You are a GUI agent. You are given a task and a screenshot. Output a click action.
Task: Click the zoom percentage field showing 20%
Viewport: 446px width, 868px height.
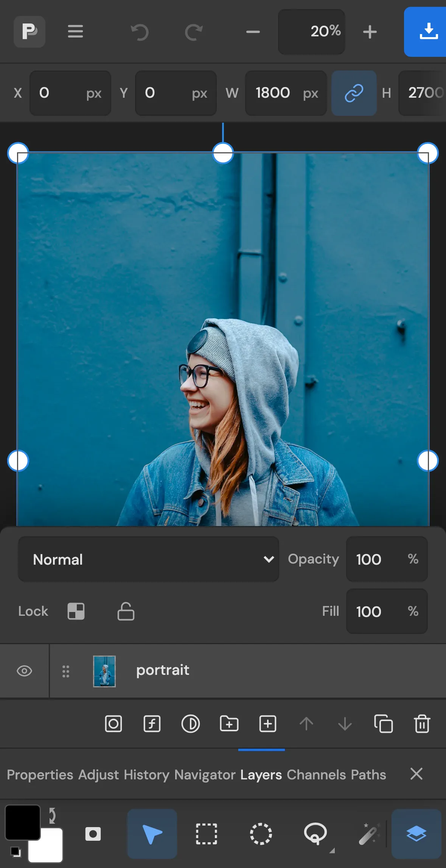pos(311,32)
